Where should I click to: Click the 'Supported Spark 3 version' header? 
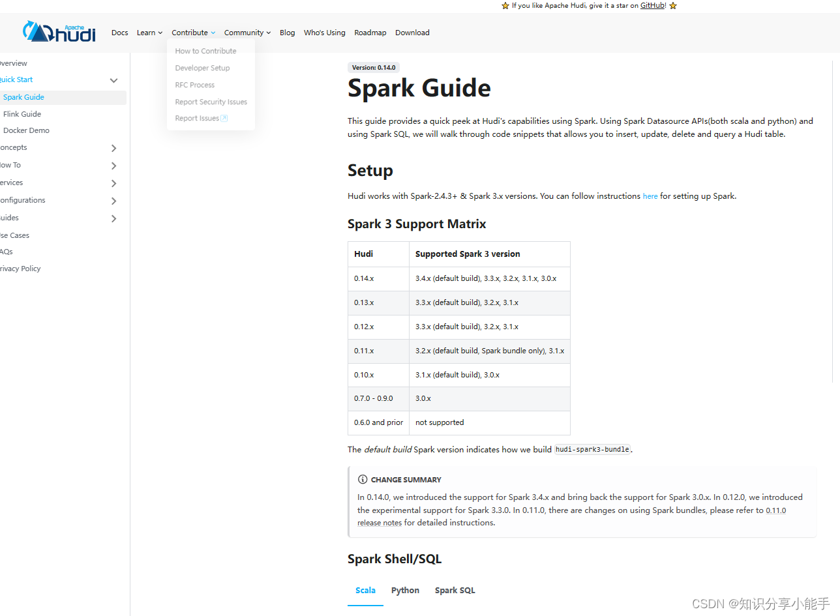click(x=489, y=254)
